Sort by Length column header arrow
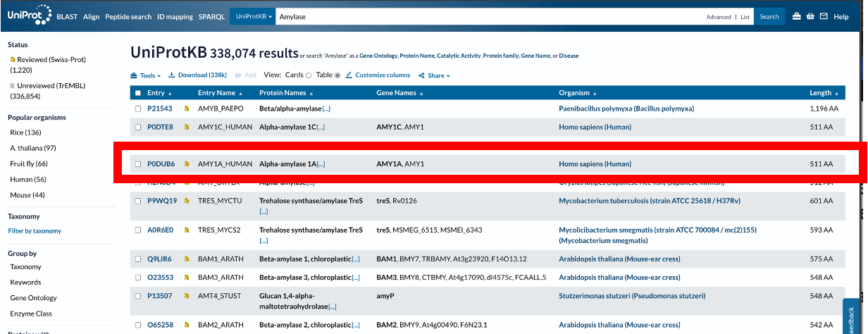Image resolution: width=868 pixels, height=334 pixels. [x=837, y=93]
